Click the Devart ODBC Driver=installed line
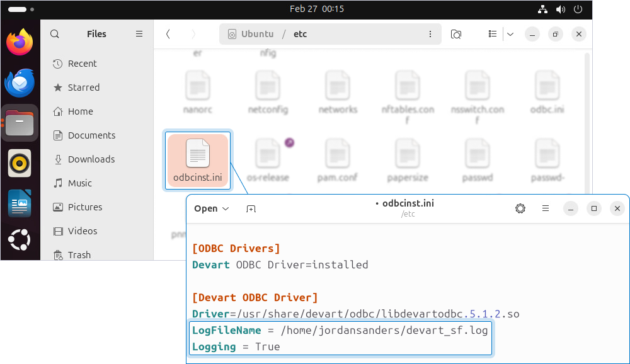Image resolution: width=630 pixels, height=364 pixels. point(280,264)
